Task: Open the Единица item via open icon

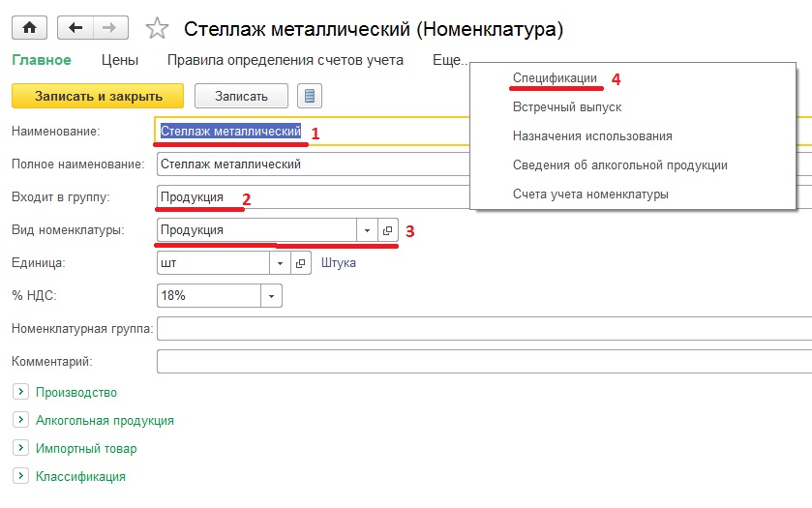Action: pyautogui.click(x=299, y=263)
